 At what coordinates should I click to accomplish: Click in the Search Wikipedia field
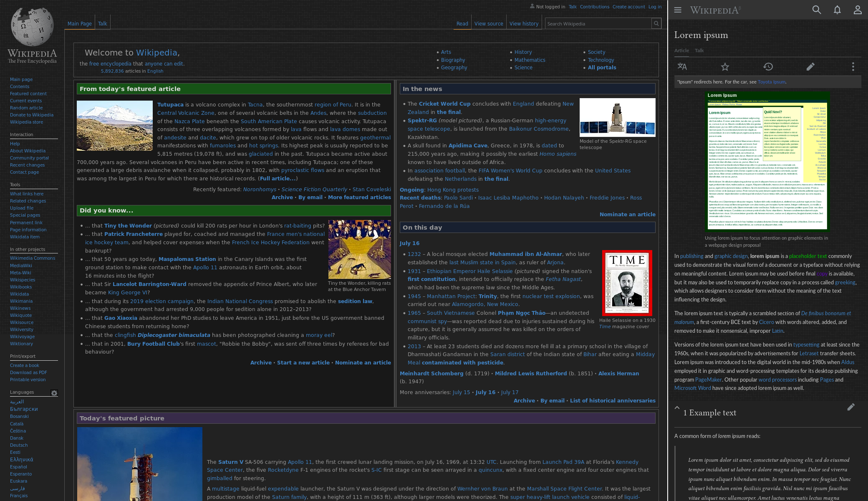click(x=598, y=24)
